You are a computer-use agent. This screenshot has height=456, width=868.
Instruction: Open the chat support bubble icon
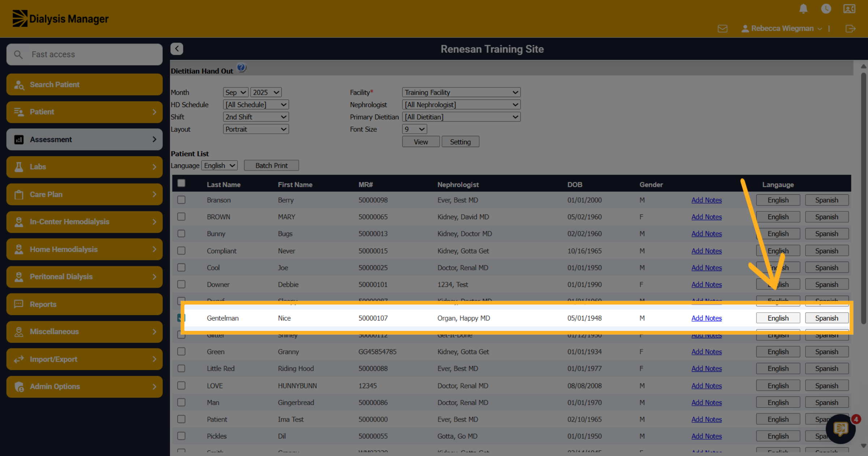pos(841,429)
